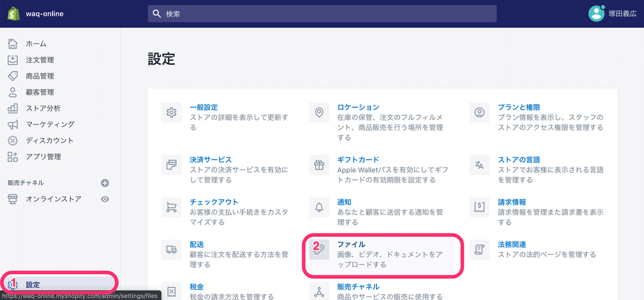Open the 塚田義広 account name menu
This screenshot has height=300, width=644.
point(623,14)
